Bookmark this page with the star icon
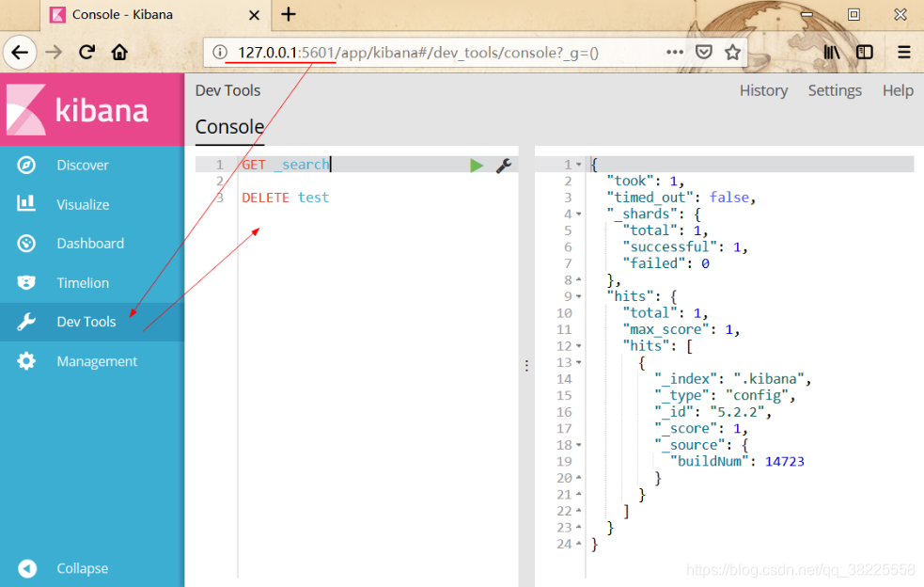Image resolution: width=924 pixels, height=587 pixels. (x=732, y=52)
